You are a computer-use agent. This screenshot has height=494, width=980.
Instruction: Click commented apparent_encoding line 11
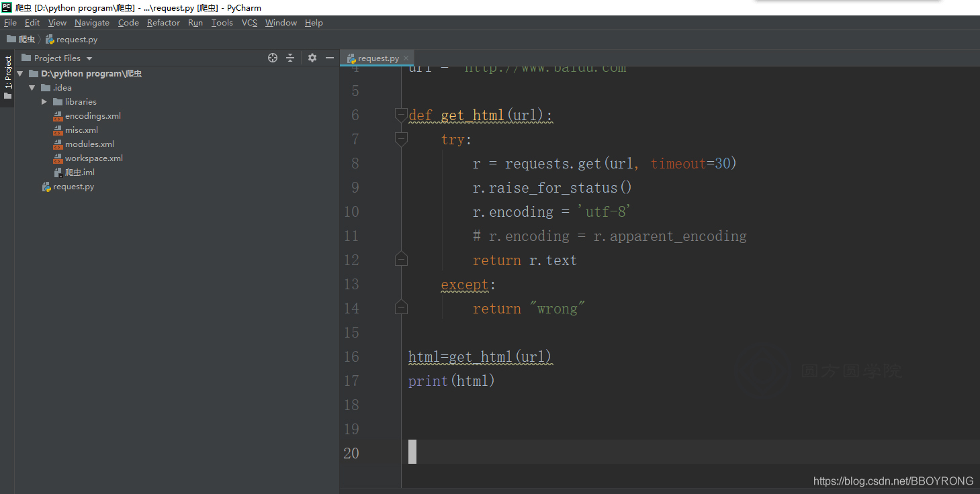click(x=609, y=236)
